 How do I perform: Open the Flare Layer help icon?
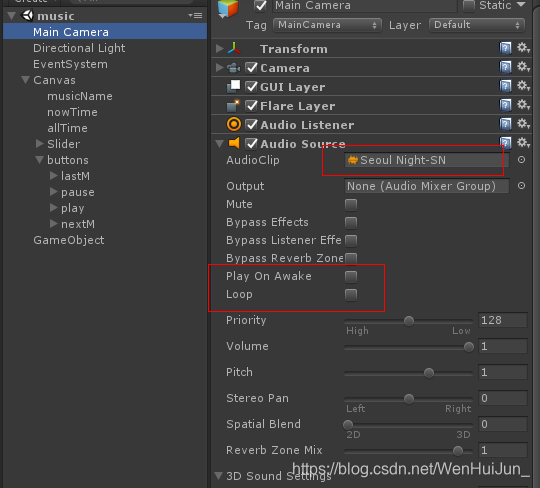(x=505, y=105)
